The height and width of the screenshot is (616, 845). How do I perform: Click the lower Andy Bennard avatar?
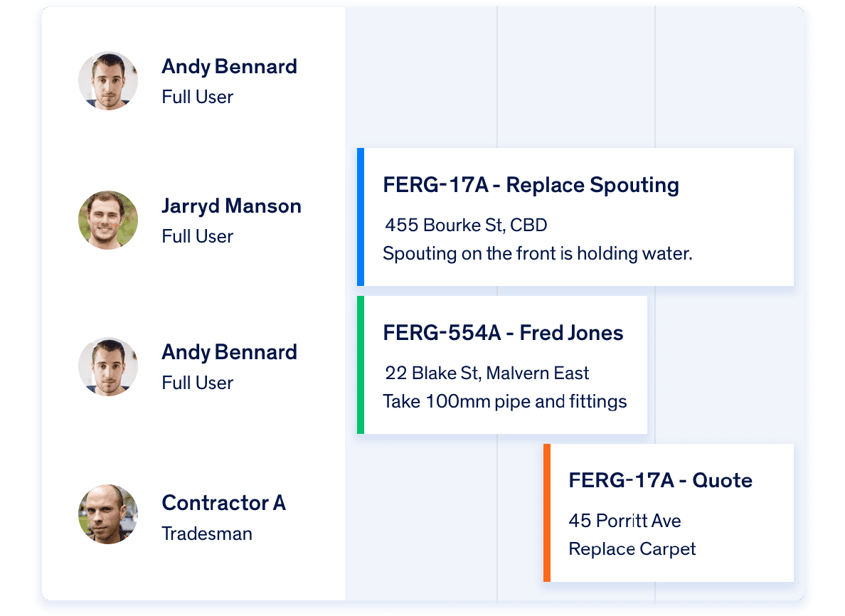[x=108, y=367]
